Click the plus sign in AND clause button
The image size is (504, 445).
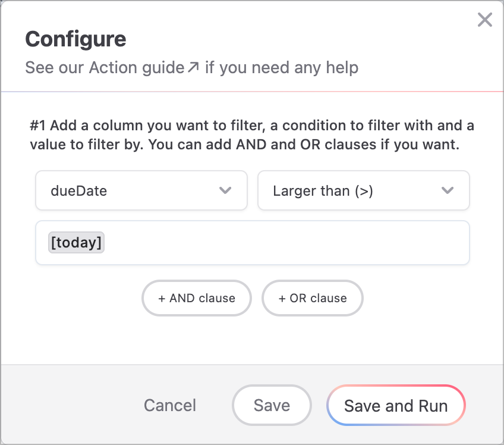[x=162, y=299]
